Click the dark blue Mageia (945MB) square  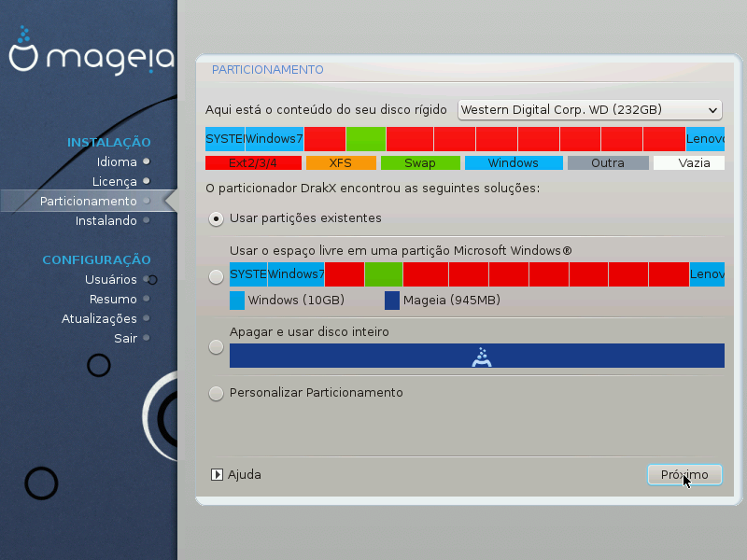pos(392,301)
